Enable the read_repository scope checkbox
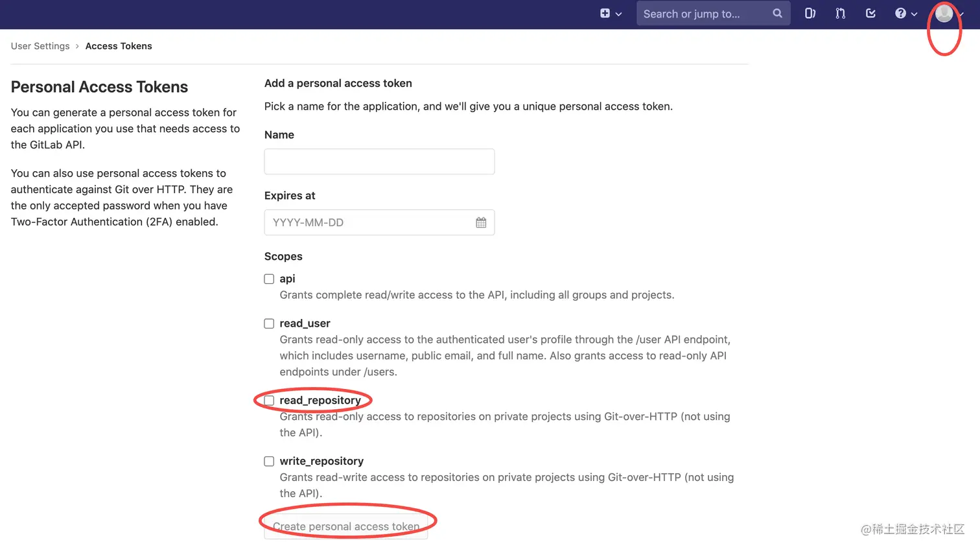 [269, 401]
